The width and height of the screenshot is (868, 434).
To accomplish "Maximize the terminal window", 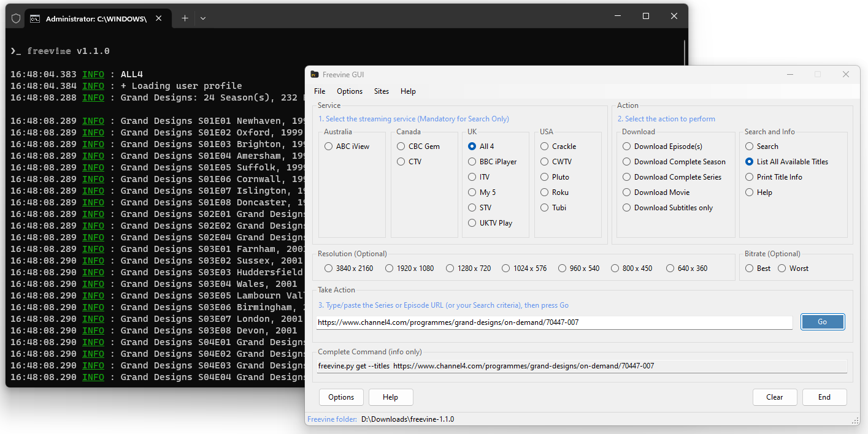I will 645,17.
